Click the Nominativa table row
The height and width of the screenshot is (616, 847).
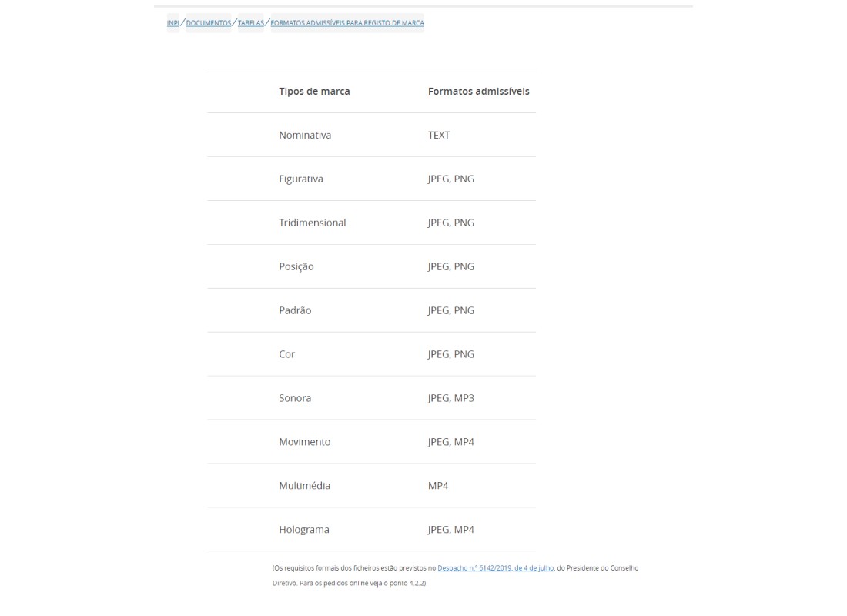(305, 135)
